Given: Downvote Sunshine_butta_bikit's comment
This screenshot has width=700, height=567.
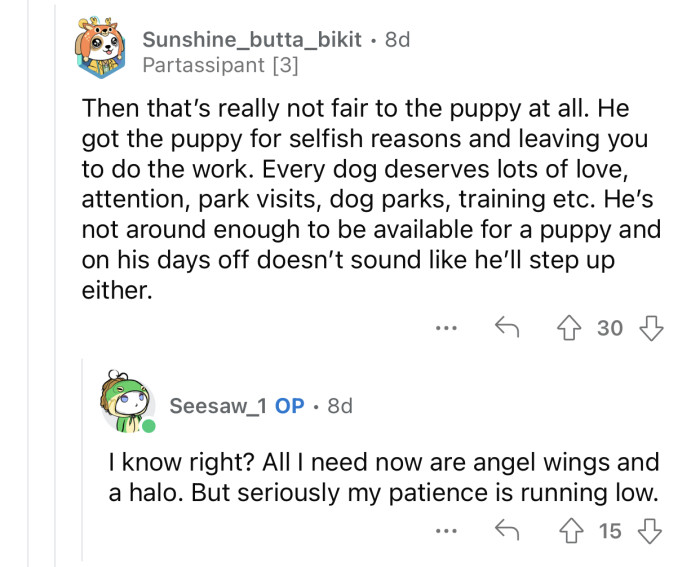Looking at the screenshot, I should [651, 327].
